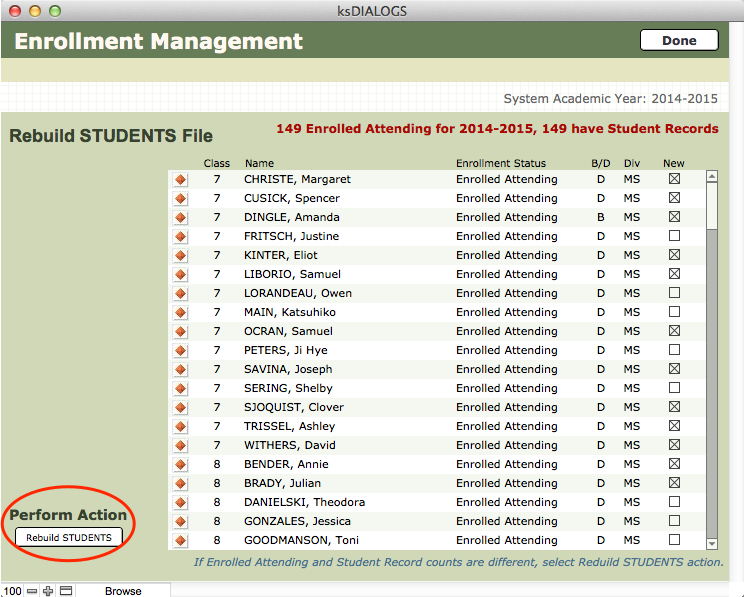Screen dimensions: 744x597
Task: Click the diamond icon beside BRADY, Julian
Action: [180, 484]
